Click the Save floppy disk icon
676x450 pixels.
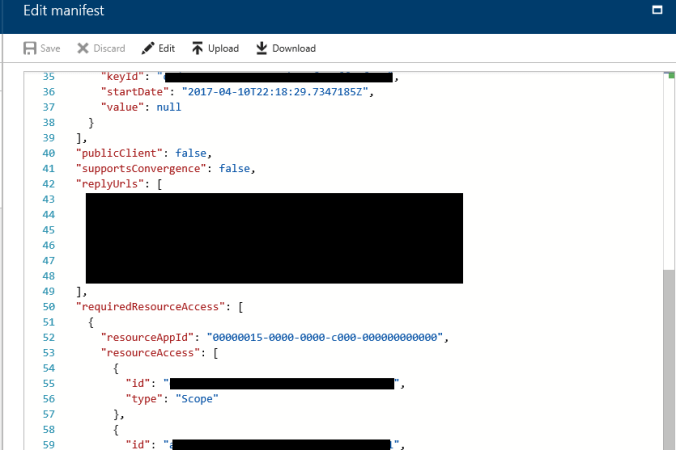pos(30,48)
